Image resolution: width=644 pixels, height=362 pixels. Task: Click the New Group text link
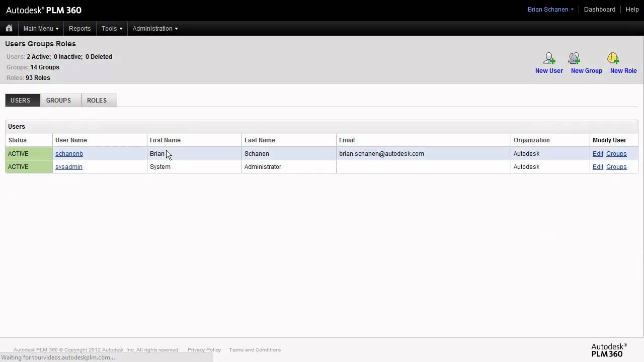[x=587, y=71]
